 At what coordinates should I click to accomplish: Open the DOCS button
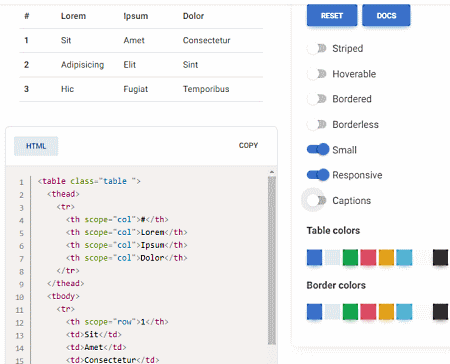pyautogui.click(x=386, y=15)
